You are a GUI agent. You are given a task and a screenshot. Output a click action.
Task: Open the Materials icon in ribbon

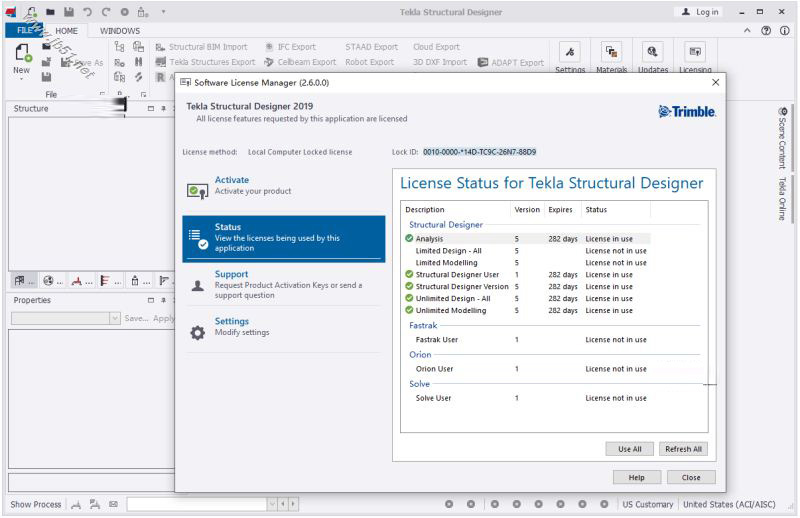(x=611, y=53)
